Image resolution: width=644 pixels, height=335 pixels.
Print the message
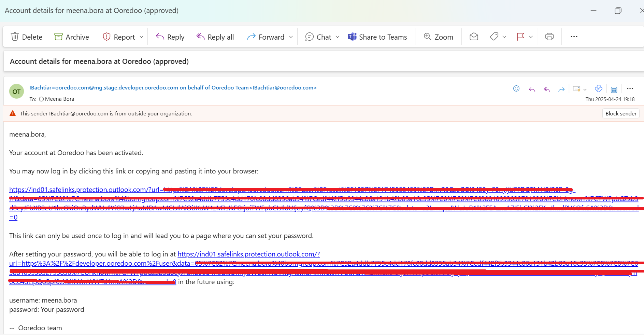click(549, 37)
